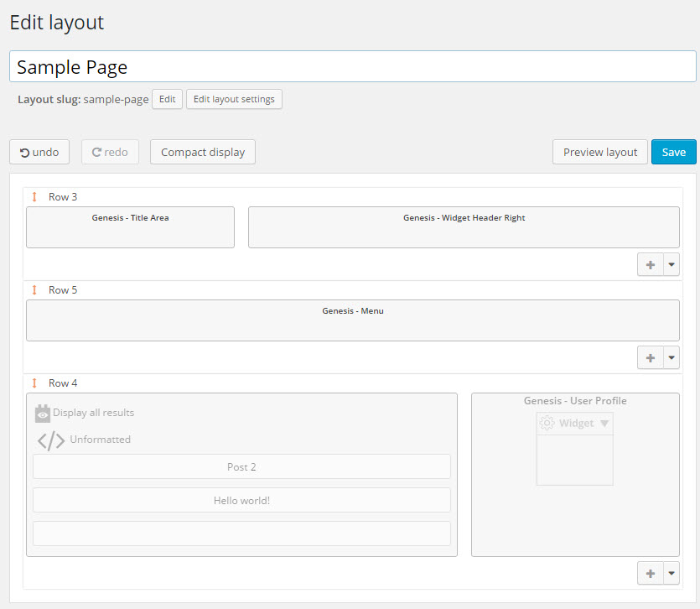Click the empty post item below Hello world!
700x609 pixels.
click(241, 534)
